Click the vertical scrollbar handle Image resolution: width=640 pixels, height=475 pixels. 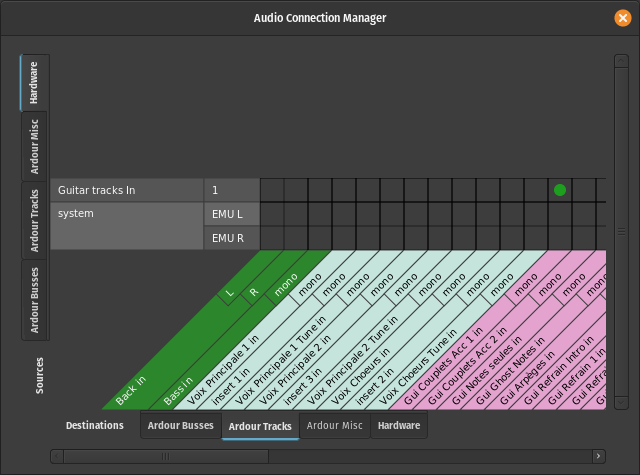point(621,232)
